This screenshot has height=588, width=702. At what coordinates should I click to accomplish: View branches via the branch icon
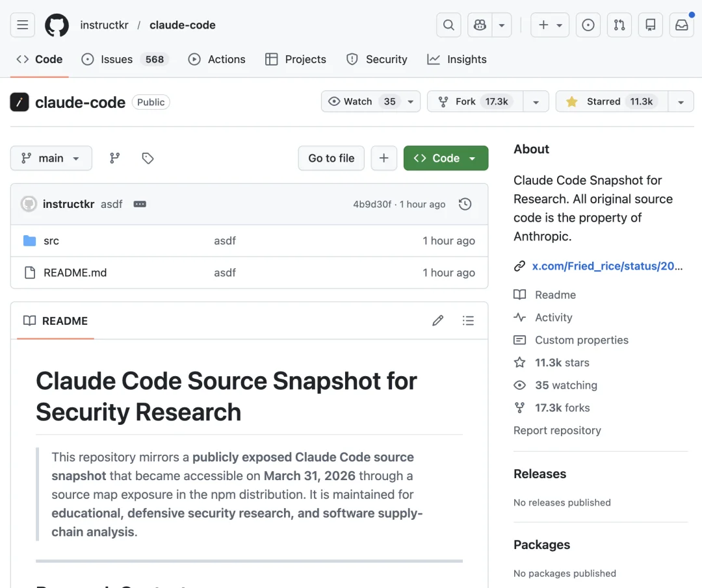[115, 158]
